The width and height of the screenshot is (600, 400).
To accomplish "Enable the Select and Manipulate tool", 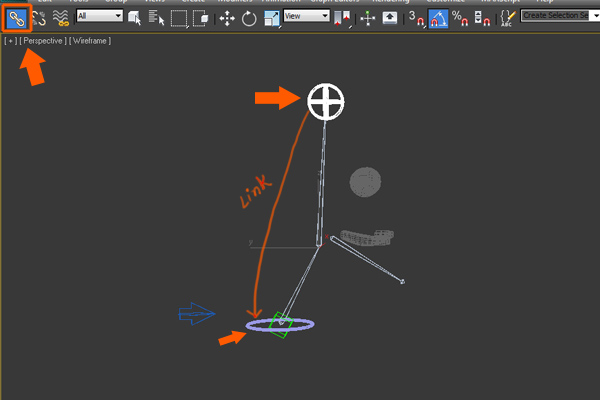I will (x=368, y=18).
